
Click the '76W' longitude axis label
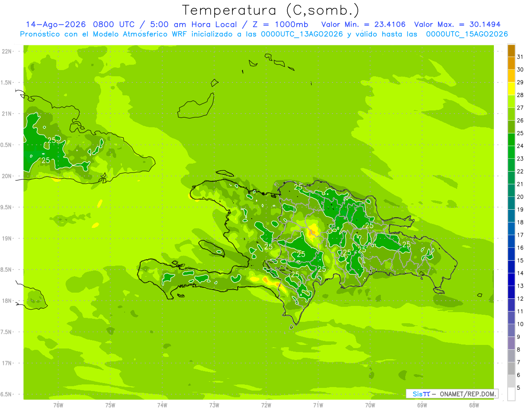point(58,405)
